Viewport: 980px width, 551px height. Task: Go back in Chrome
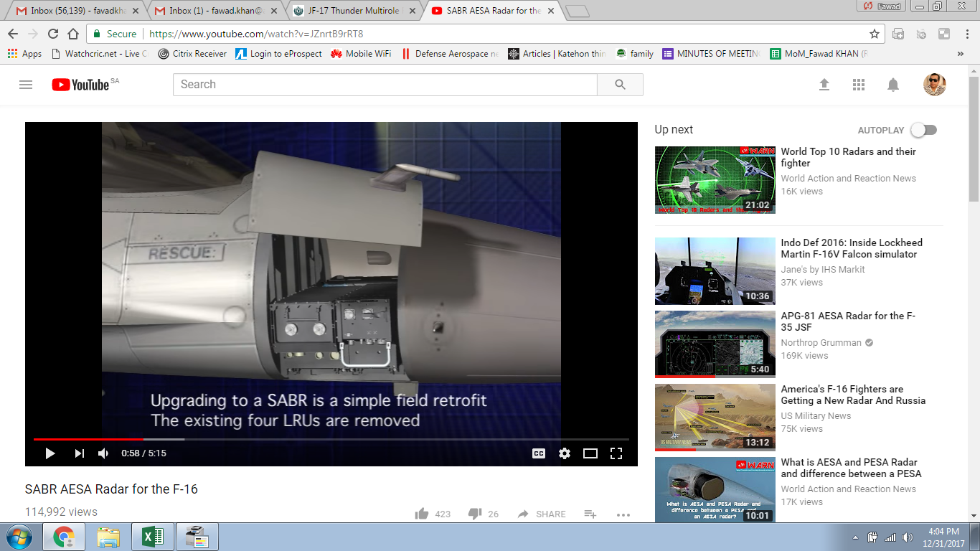13,34
